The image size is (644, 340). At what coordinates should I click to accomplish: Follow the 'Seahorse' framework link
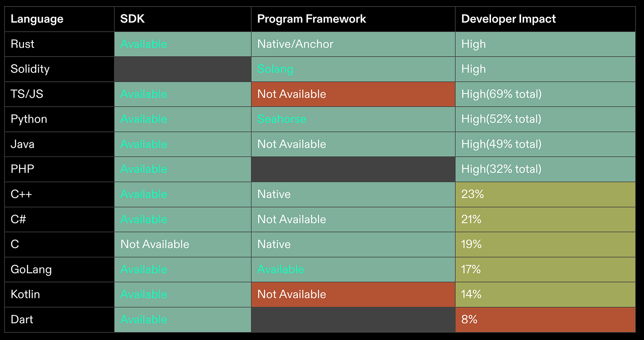[282, 119]
